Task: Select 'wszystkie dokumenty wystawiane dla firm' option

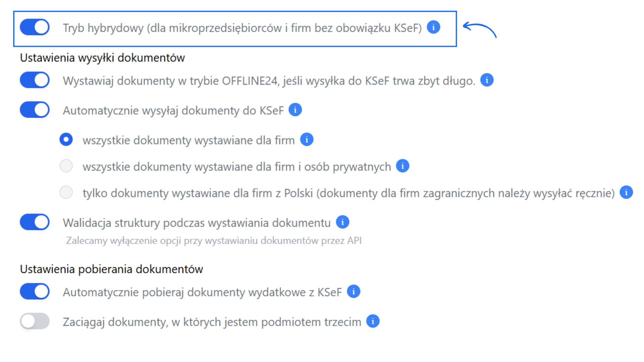Action: (66, 139)
